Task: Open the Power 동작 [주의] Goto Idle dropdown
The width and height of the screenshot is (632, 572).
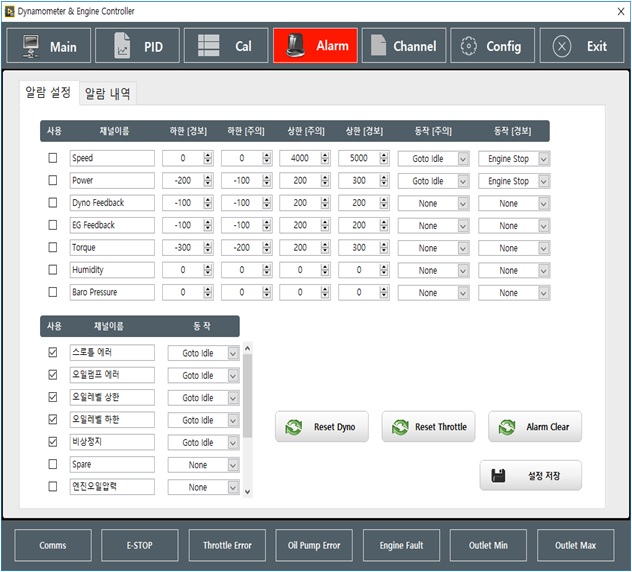Action: (x=463, y=181)
